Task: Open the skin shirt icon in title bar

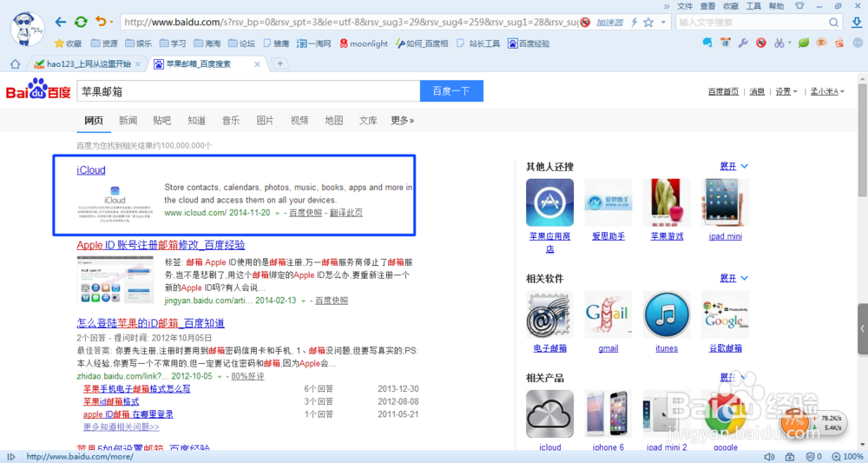Action: (799, 6)
